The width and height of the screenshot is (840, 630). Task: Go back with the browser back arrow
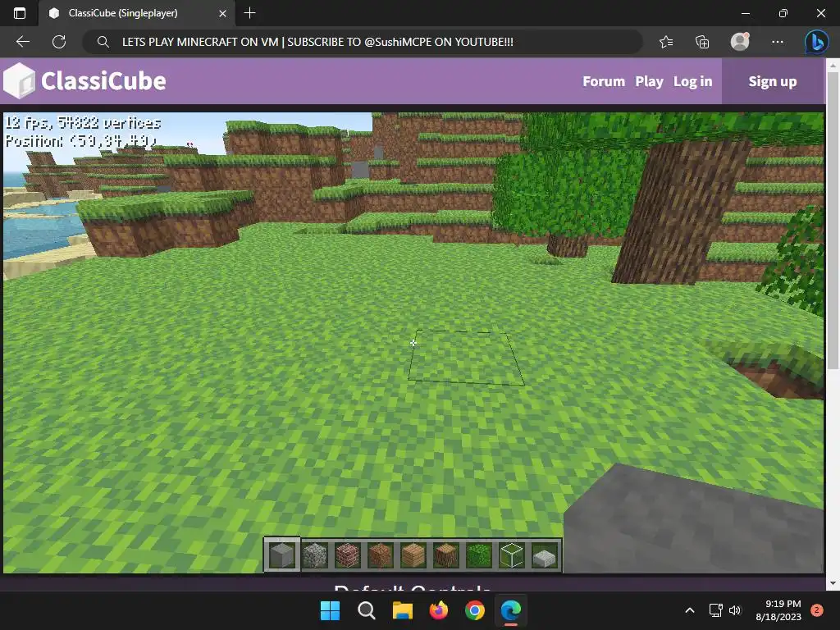coord(22,42)
